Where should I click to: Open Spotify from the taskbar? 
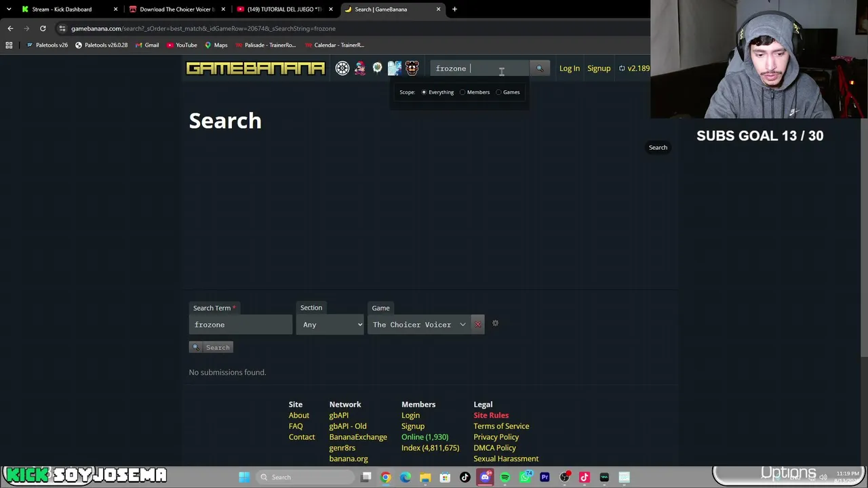pyautogui.click(x=505, y=477)
